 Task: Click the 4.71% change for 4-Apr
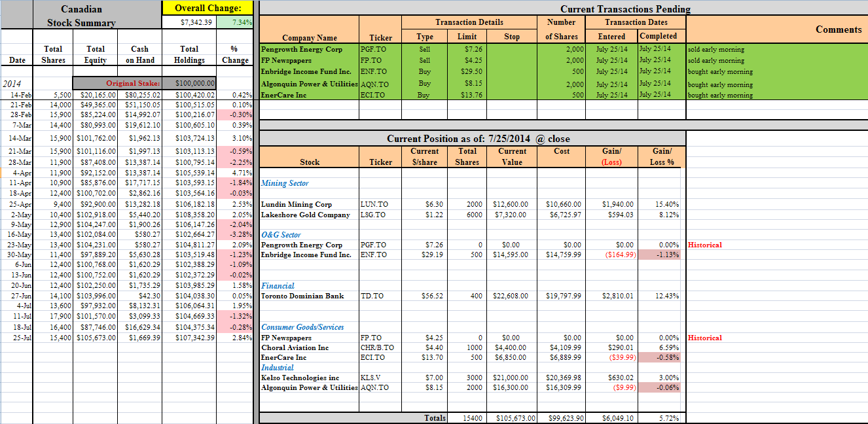tap(242, 173)
